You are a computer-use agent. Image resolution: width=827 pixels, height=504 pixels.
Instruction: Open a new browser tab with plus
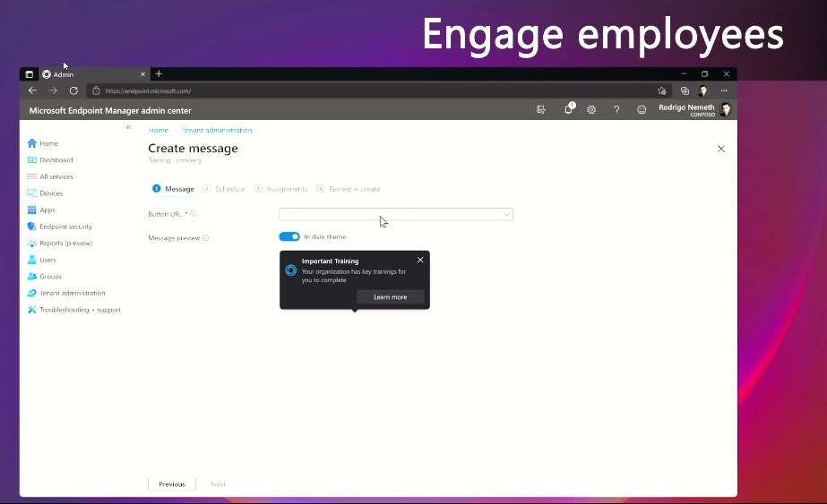pyautogui.click(x=159, y=73)
